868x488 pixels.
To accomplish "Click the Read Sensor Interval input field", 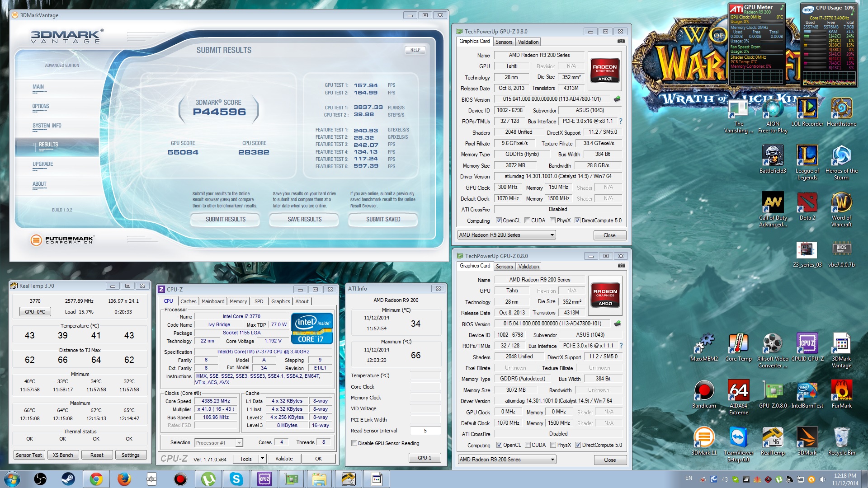I will (x=425, y=431).
